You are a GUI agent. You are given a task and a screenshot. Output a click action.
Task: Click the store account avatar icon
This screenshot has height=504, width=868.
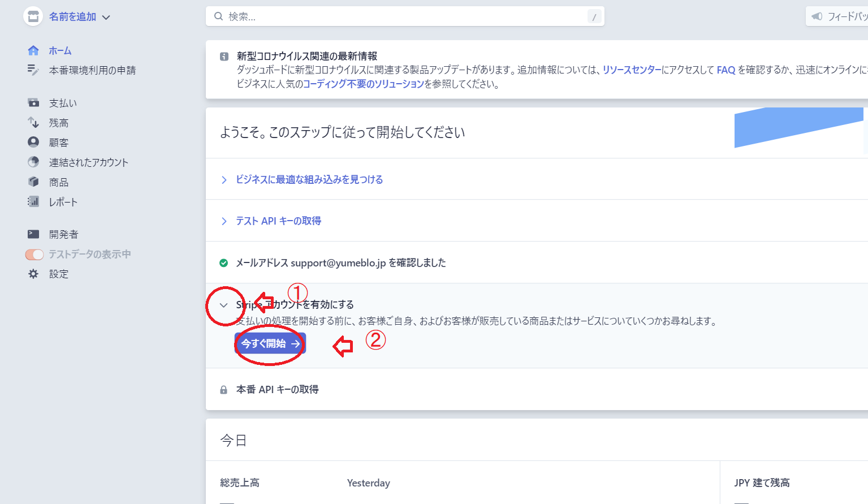tap(33, 16)
